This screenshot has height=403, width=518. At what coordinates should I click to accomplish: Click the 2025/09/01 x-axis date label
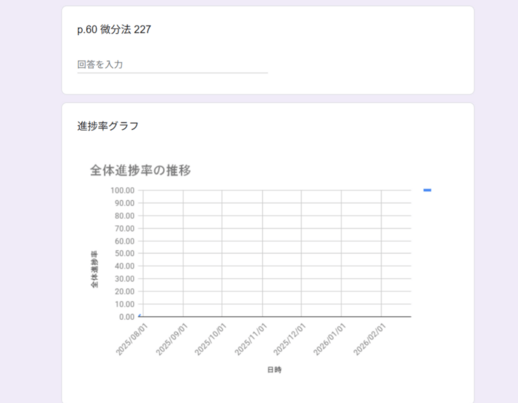pos(172,339)
